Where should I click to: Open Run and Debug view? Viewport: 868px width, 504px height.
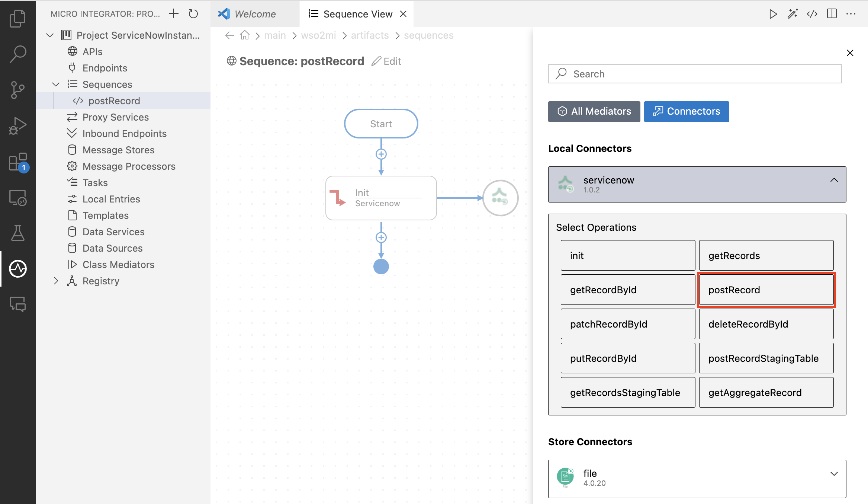point(17,126)
